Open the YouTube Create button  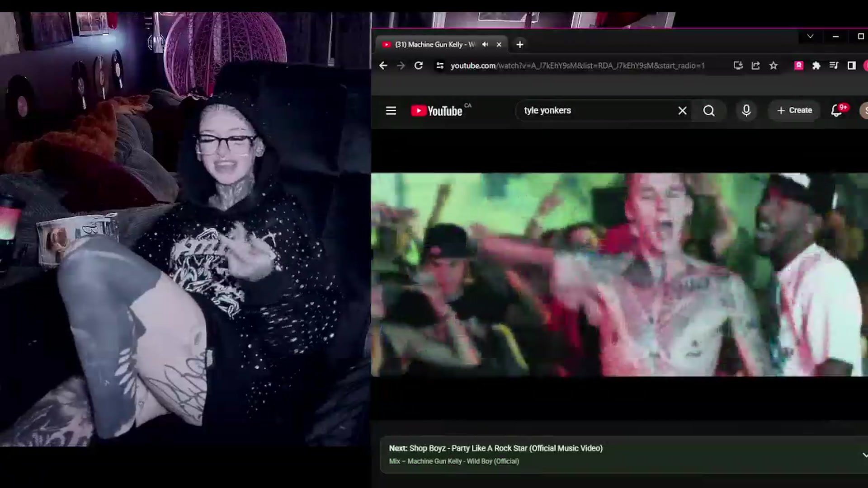[x=794, y=111]
